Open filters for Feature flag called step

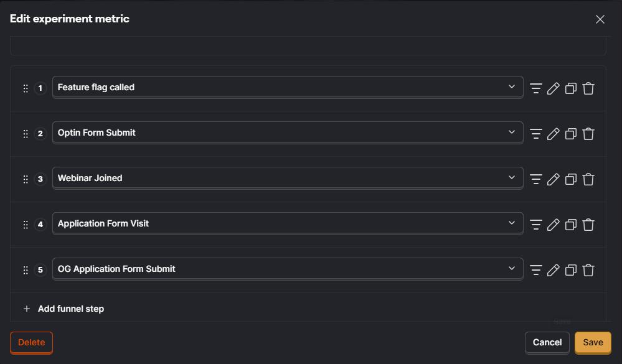click(535, 88)
